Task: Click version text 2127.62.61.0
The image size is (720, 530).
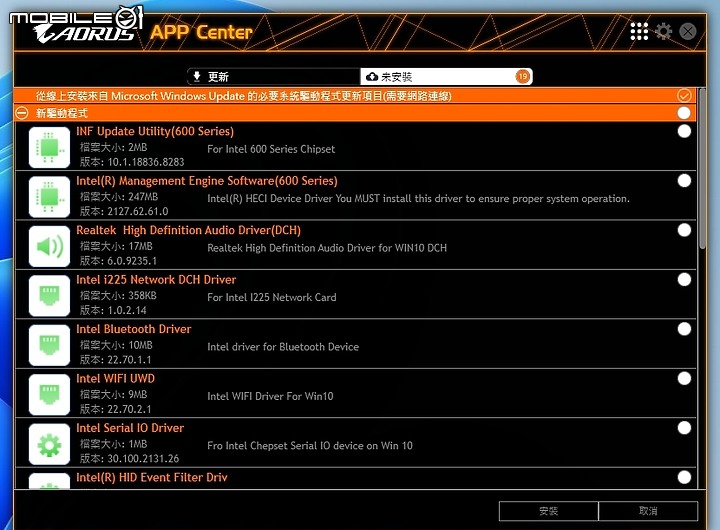Action: coord(138,211)
